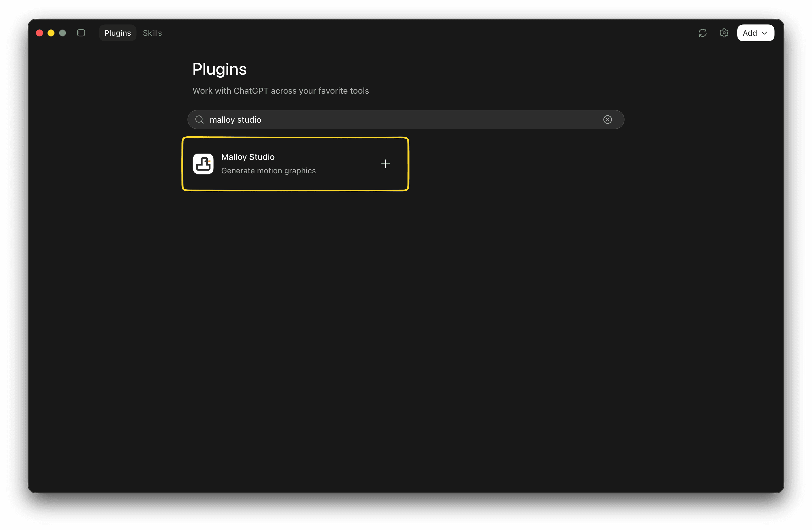
Task: Click the green window zoom button
Action: 62,33
